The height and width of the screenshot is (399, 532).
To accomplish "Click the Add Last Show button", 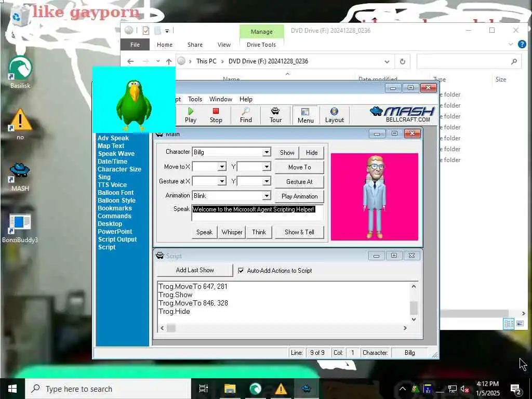I will point(195,270).
